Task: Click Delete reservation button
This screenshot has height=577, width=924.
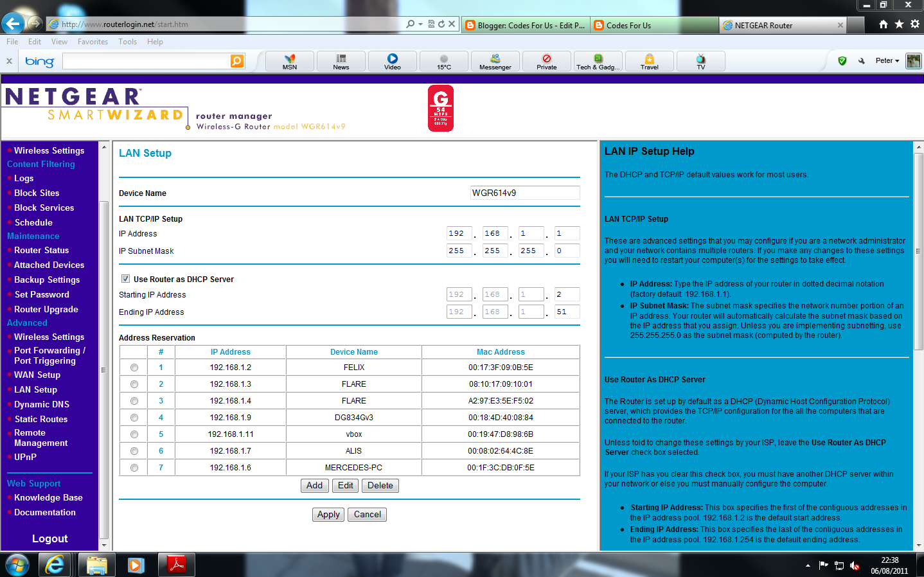Action: [x=380, y=486]
